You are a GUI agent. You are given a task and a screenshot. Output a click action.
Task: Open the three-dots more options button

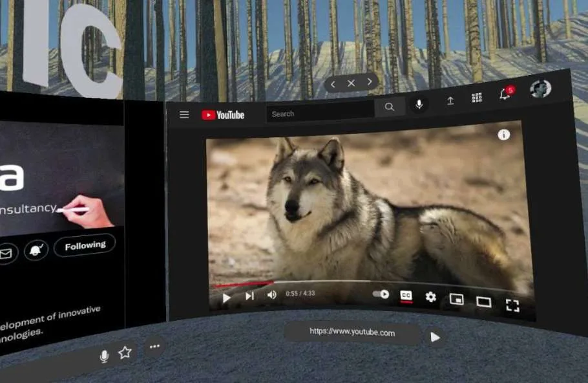click(x=154, y=346)
